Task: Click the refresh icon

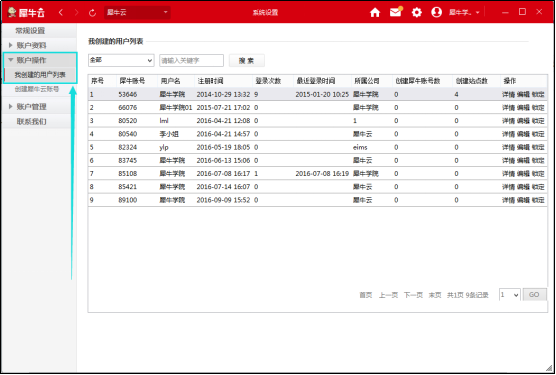Action: pos(93,13)
